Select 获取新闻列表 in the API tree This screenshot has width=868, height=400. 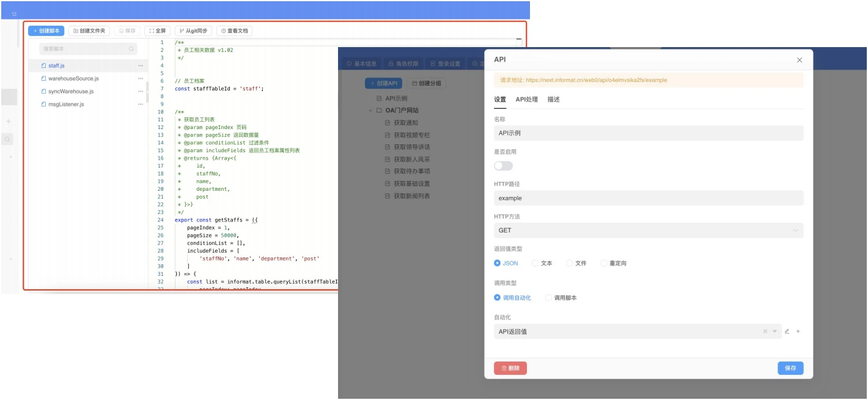411,196
